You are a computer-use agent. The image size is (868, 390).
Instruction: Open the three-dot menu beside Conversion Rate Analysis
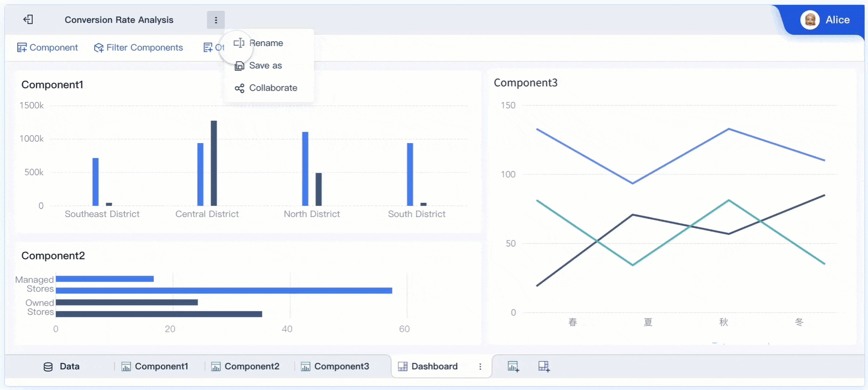tap(216, 20)
